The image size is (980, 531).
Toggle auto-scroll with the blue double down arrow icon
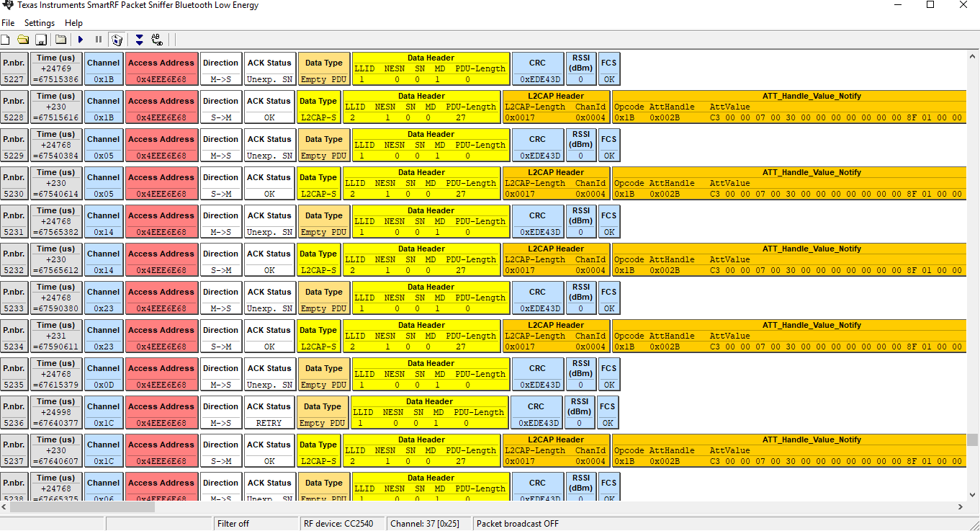coord(139,40)
